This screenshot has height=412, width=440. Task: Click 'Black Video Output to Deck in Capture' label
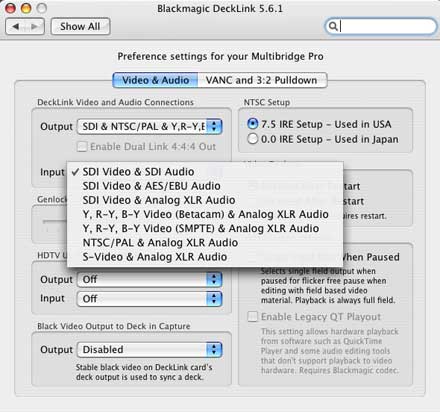[114, 326]
